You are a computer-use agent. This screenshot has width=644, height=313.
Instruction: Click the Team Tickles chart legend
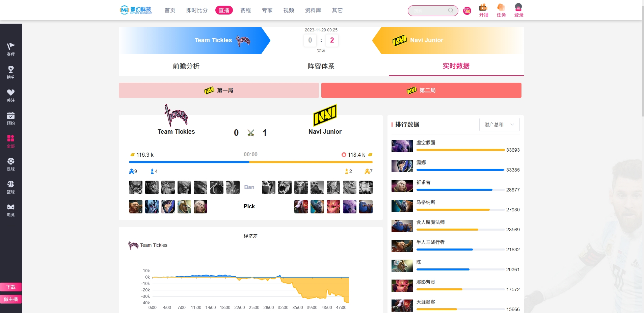148,245
